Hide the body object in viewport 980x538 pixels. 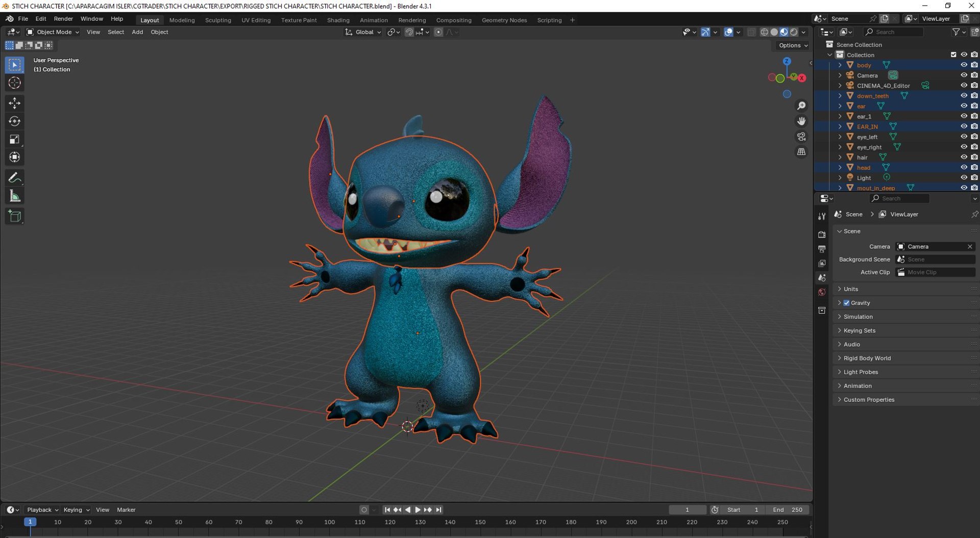point(964,65)
